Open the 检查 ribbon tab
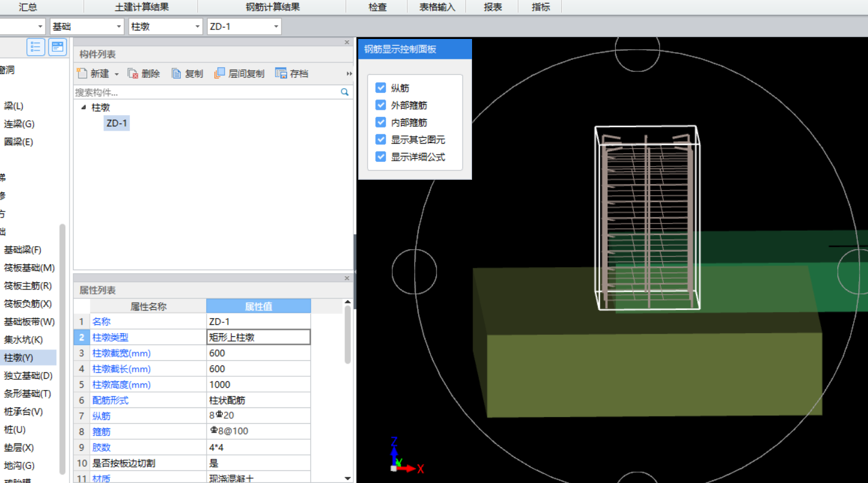This screenshot has width=868, height=483. click(377, 7)
